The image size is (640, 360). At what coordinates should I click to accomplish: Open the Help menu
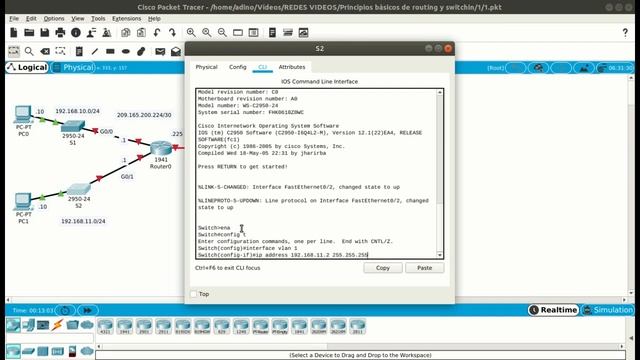[154, 19]
